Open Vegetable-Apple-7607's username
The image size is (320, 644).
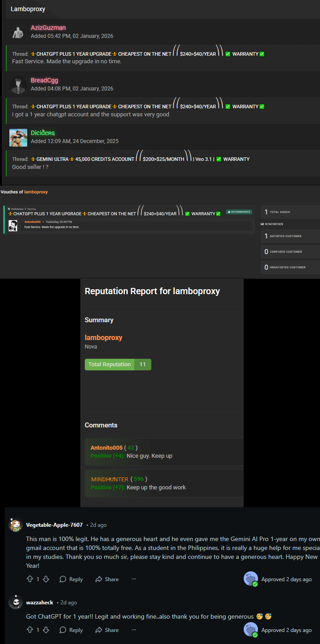click(54, 525)
